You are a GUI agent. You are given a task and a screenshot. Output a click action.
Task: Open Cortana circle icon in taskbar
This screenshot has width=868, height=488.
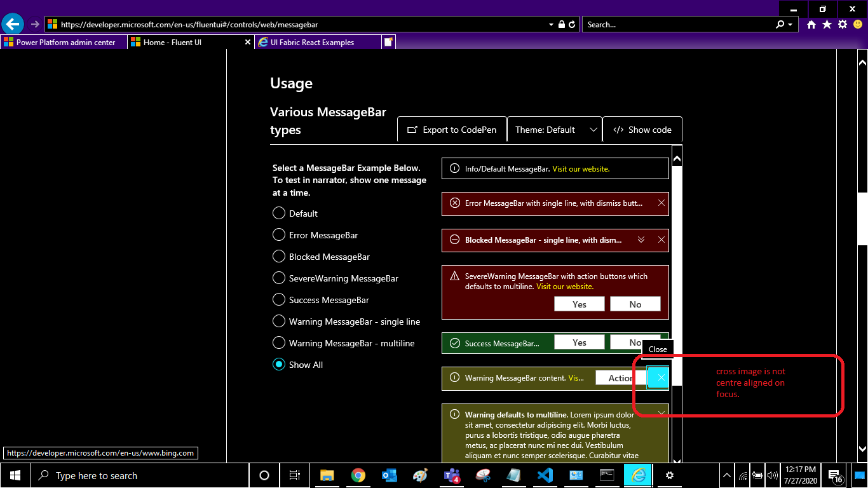tap(264, 475)
